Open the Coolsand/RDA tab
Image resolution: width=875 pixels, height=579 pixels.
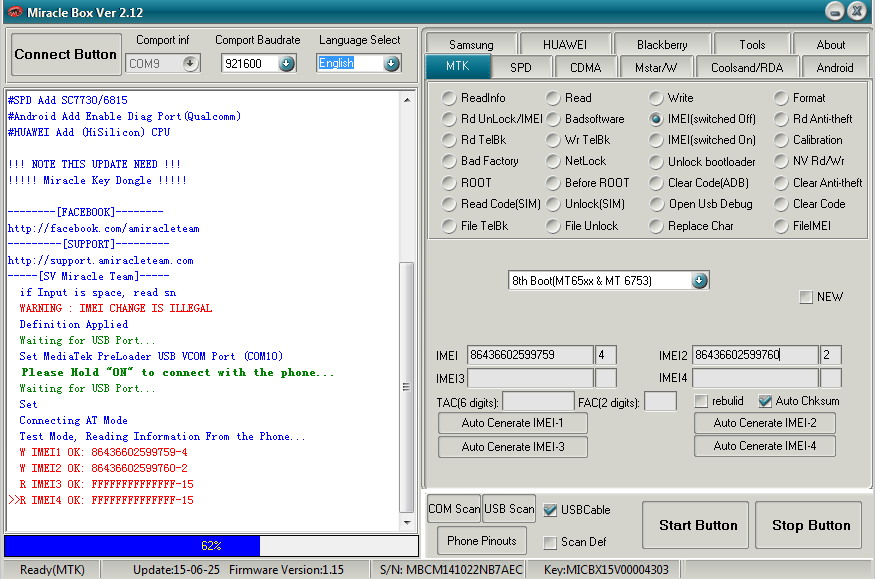coord(747,67)
